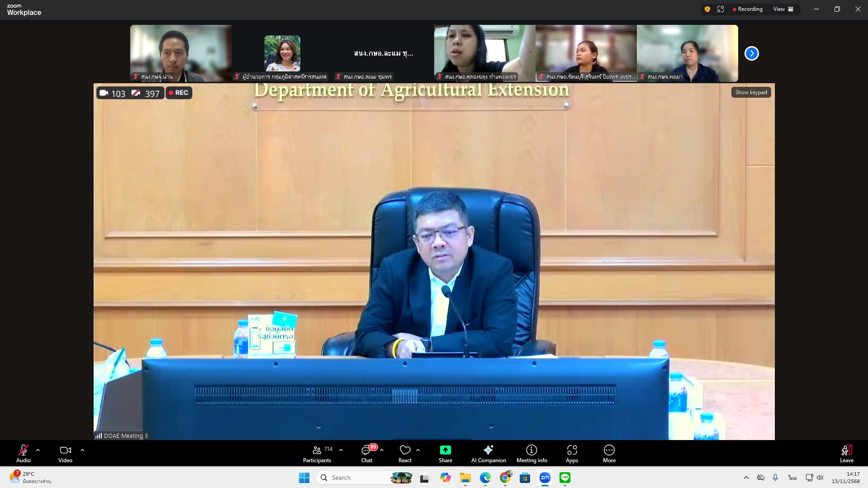Open the Apps menu
This screenshot has width=868, height=488.
tap(572, 453)
